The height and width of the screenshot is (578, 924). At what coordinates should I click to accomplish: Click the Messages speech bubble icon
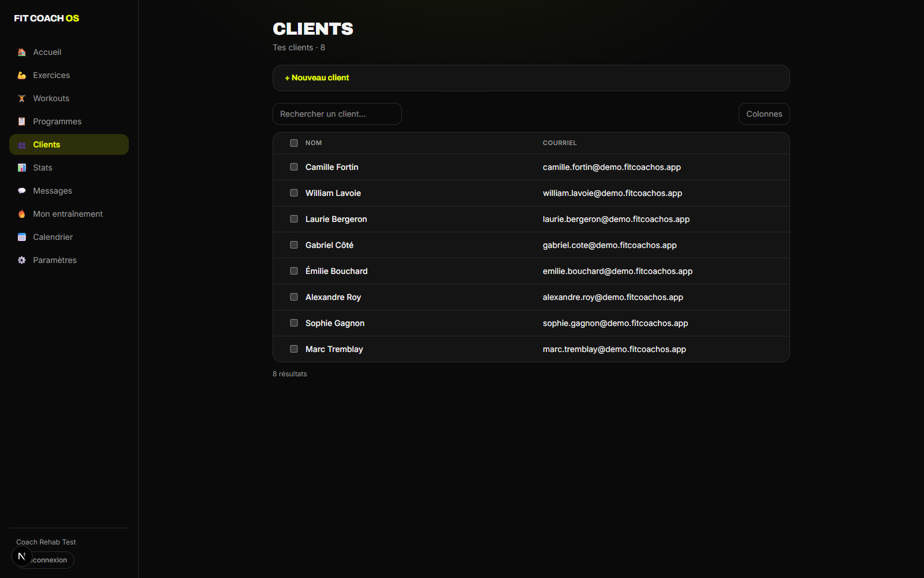coord(22,191)
